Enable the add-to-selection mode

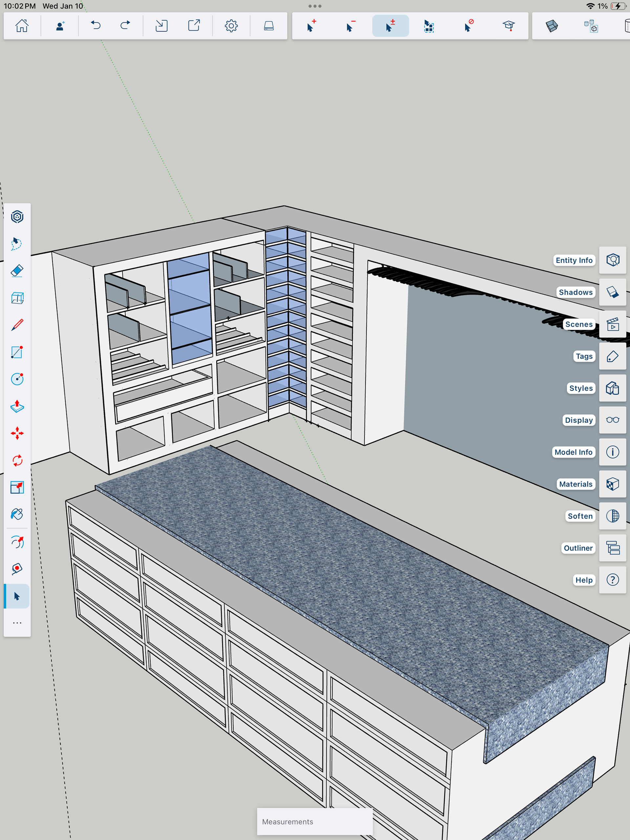311,26
